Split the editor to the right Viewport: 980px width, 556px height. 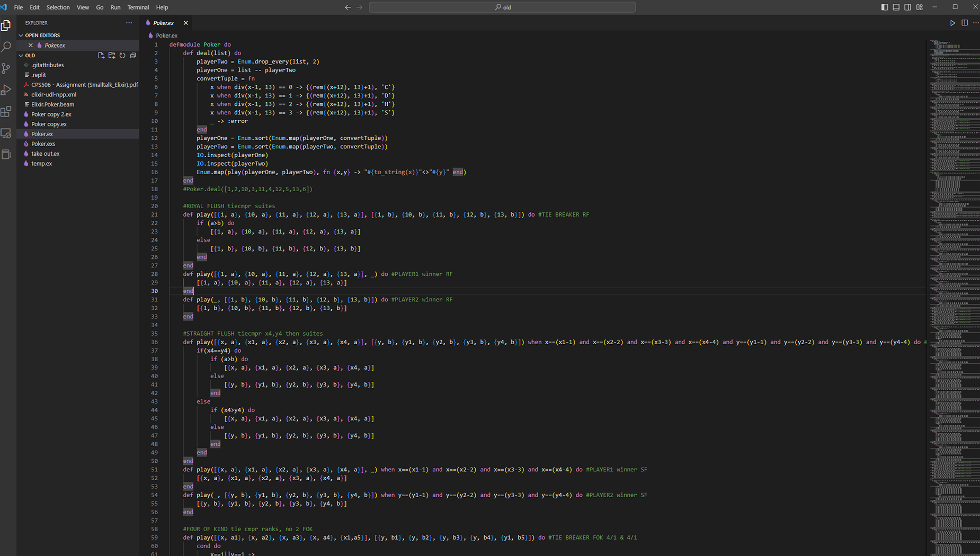pos(965,23)
